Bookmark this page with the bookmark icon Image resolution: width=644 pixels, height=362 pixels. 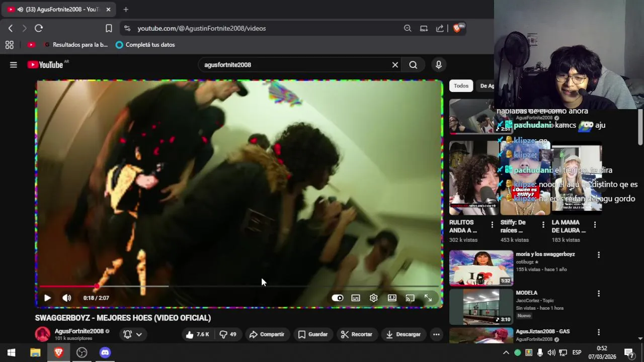pos(109,29)
